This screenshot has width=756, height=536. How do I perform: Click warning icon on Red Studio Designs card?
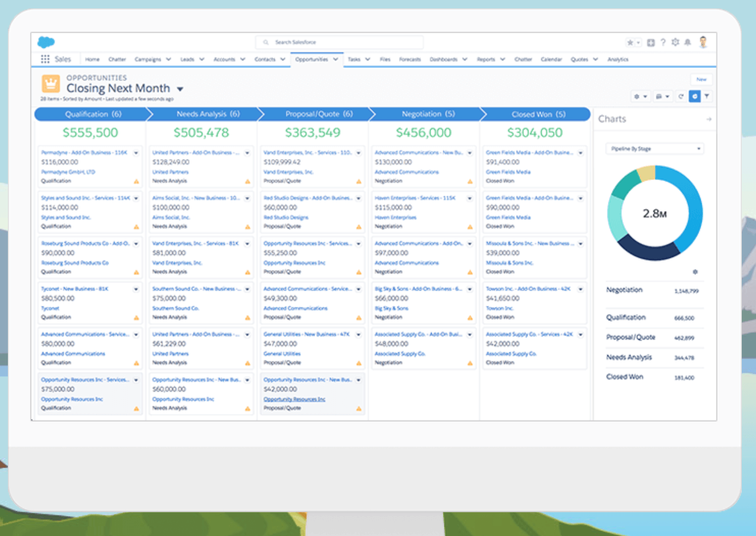point(359,227)
